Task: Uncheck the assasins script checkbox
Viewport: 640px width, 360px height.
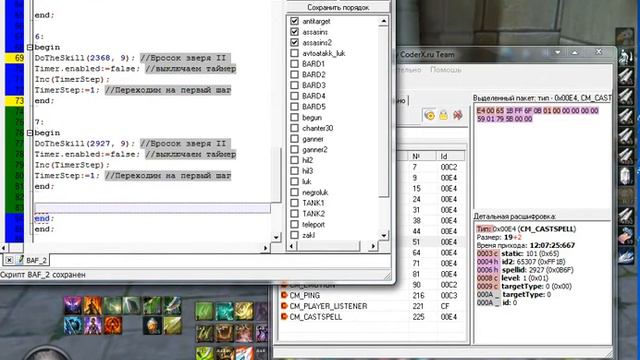Action: coord(294,31)
